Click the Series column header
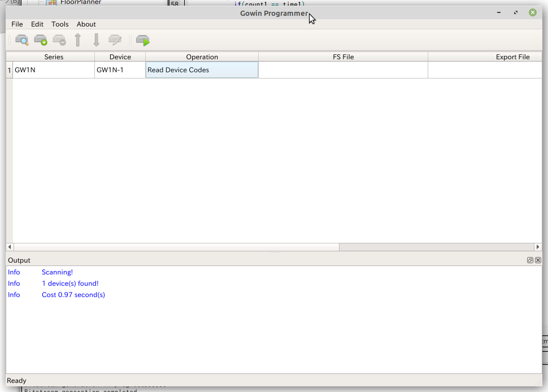 pos(54,57)
